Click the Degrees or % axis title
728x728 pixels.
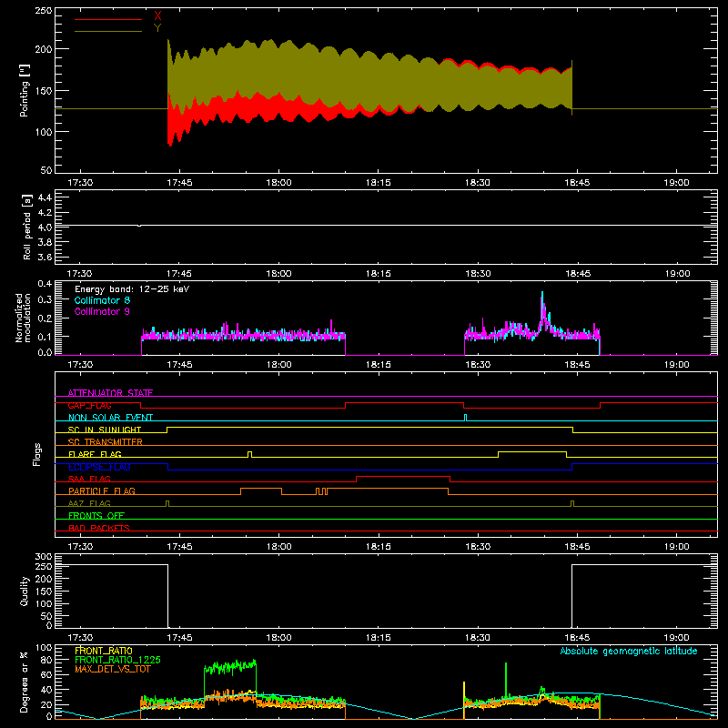click(25, 682)
